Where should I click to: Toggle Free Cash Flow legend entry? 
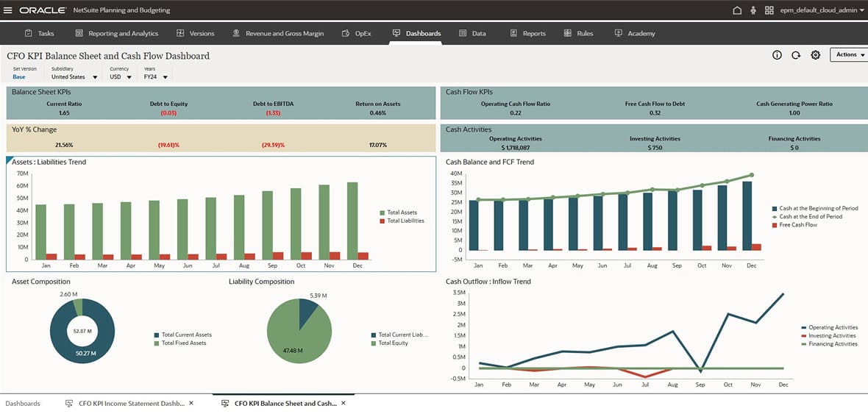(x=798, y=225)
